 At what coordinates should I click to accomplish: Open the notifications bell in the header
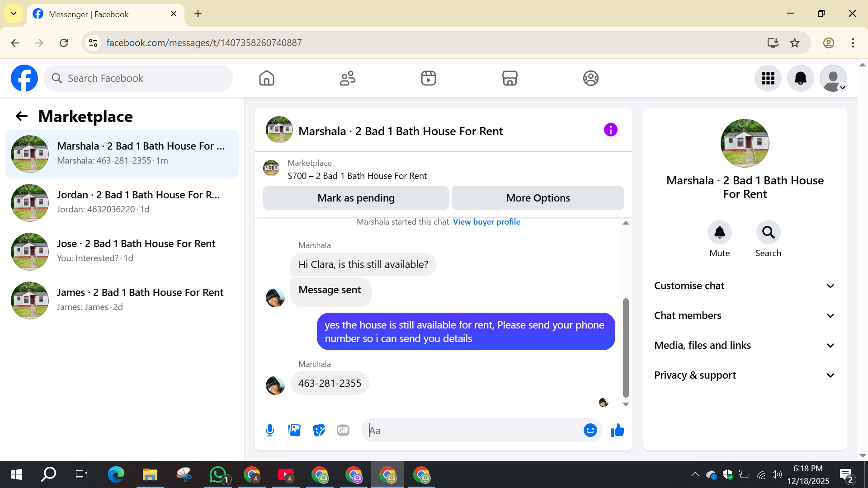tap(801, 78)
